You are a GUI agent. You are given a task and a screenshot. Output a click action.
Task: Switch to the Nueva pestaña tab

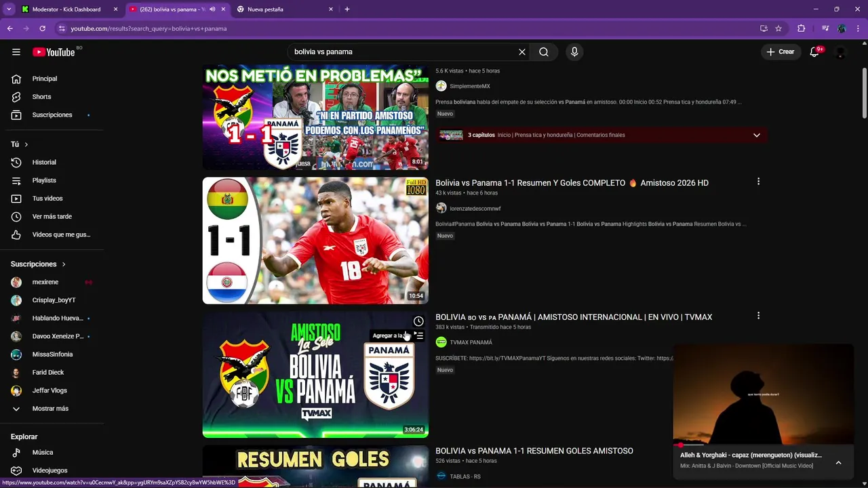click(x=265, y=9)
